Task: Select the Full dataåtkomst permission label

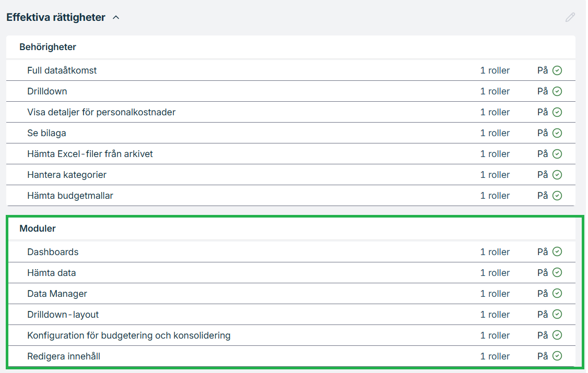Action: point(62,70)
